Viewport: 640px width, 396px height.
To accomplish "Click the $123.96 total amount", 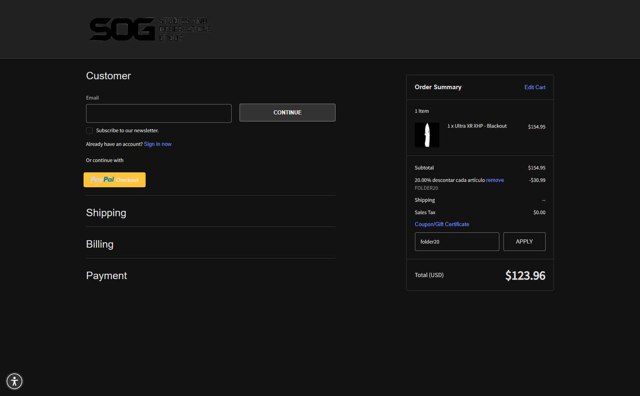I will (x=525, y=276).
